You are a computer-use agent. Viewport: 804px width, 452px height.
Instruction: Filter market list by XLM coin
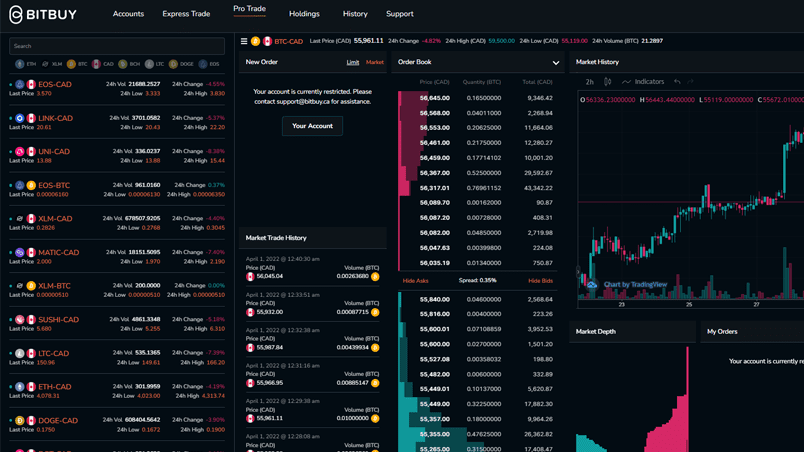click(51, 64)
